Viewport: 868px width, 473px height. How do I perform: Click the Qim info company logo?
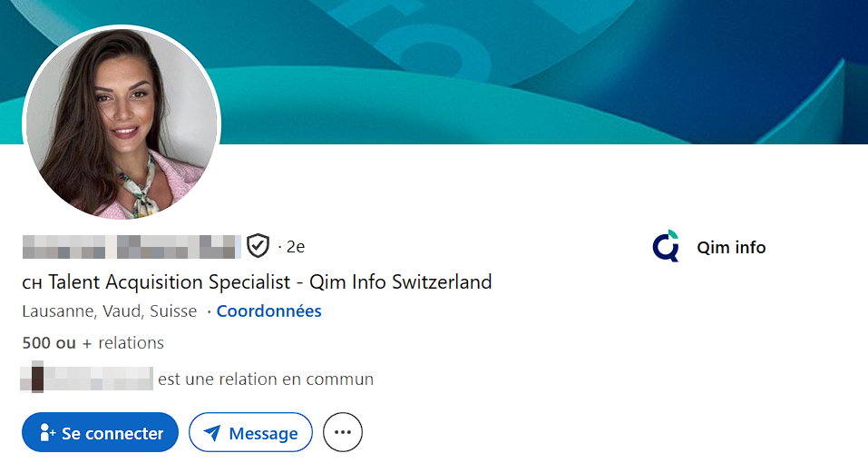click(666, 246)
